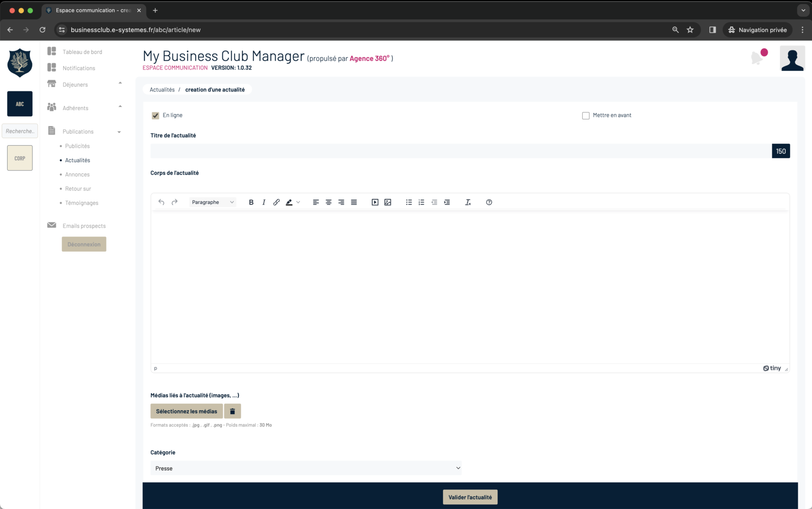Click the clear formatting icon
The width and height of the screenshot is (812, 509).
point(468,202)
